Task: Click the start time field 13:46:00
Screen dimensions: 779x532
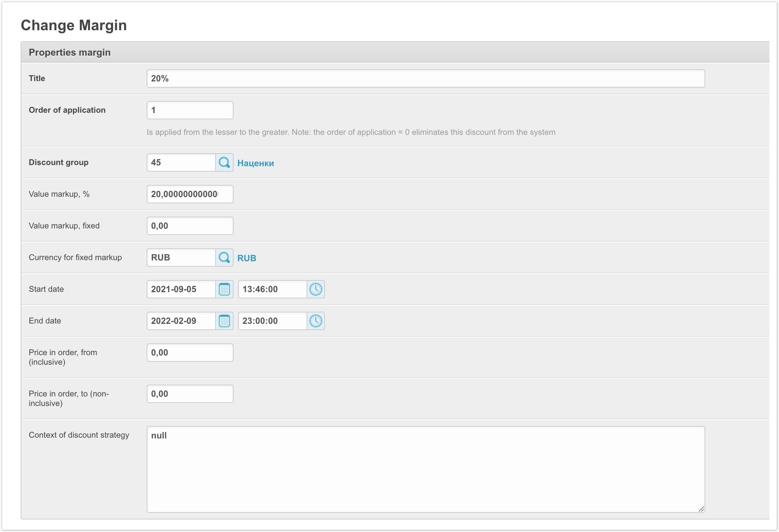Action: point(272,289)
